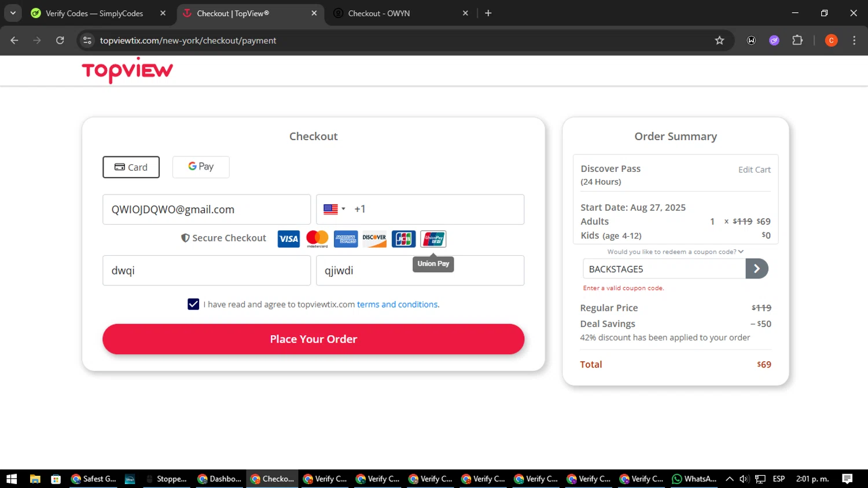The image size is (868, 488).
Task: Click the last name field containing qjiwdi
Action: (420, 270)
